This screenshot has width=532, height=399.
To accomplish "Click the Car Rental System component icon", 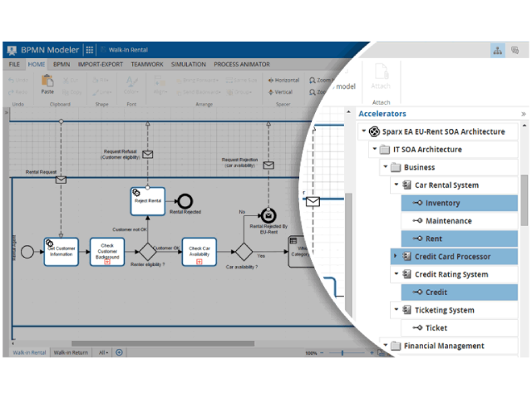I will point(406,185).
